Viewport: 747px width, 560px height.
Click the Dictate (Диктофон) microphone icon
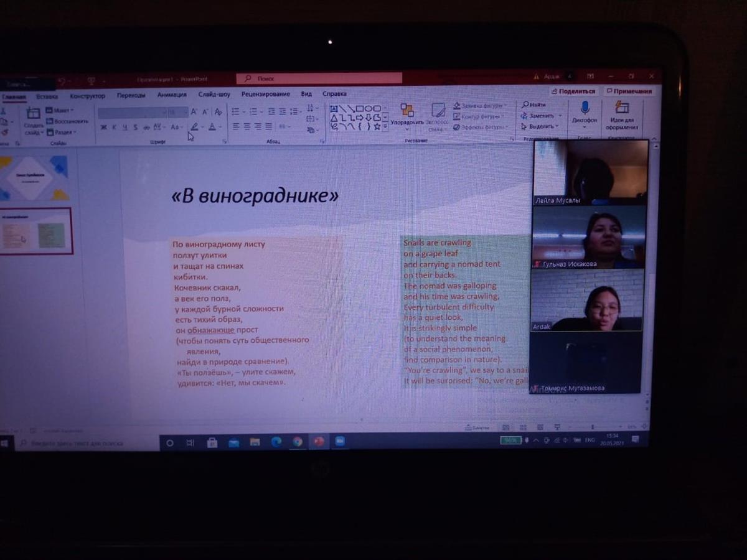585,108
